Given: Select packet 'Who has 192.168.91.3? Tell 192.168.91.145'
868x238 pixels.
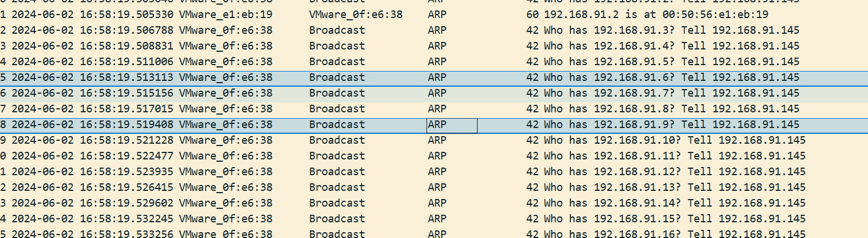Looking at the screenshot, I should click(x=434, y=30).
